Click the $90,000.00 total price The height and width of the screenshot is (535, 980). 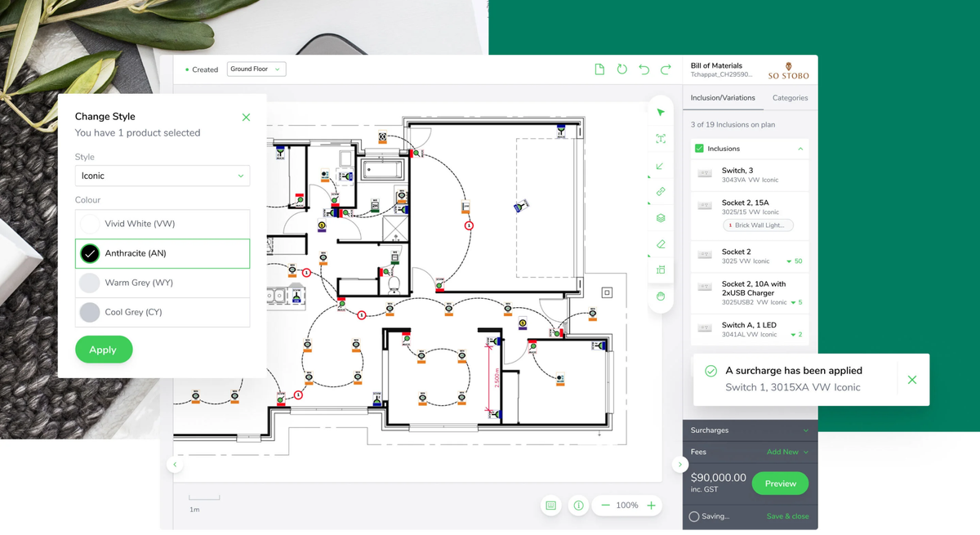click(718, 478)
